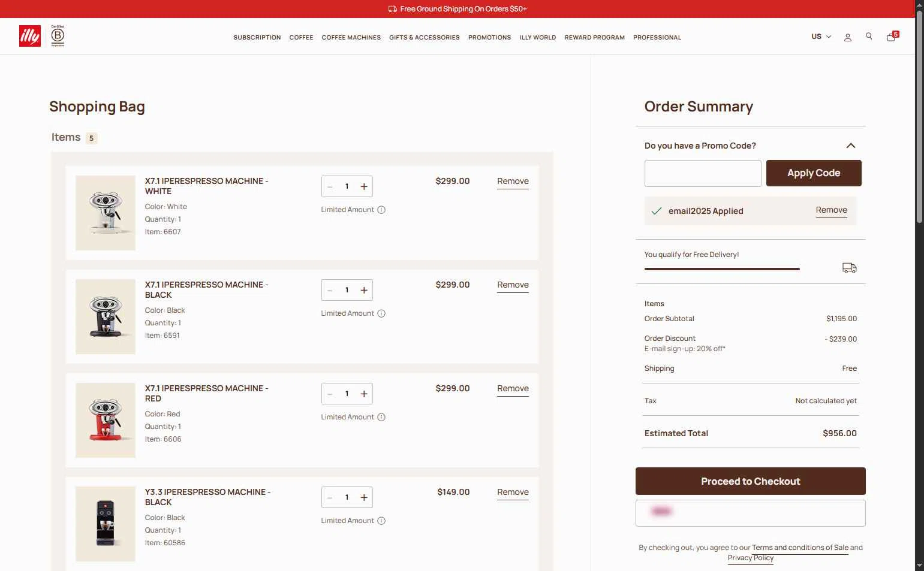Open the Reward Program menu
The height and width of the screenshot is (571, 924).
tap(595, 37)
